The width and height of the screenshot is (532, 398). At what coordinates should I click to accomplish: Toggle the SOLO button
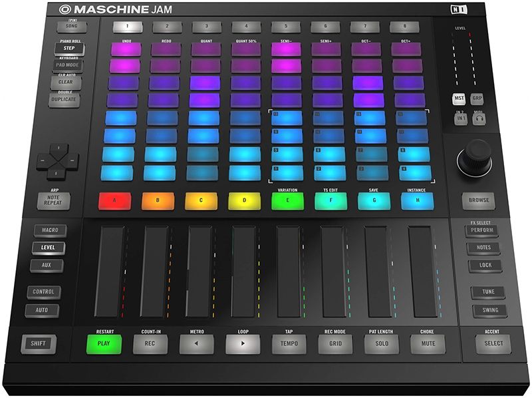pyautogui.click(x=381, y=343)
